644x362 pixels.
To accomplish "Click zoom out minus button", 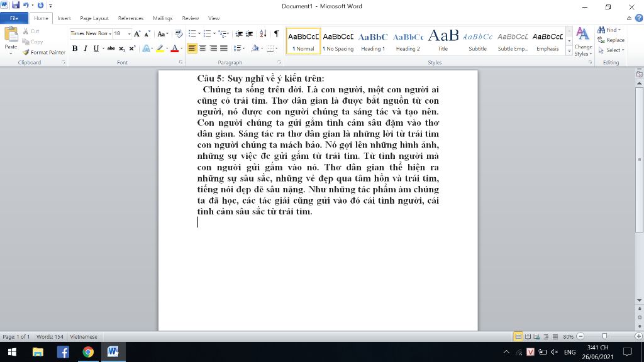I will [580, 337].
